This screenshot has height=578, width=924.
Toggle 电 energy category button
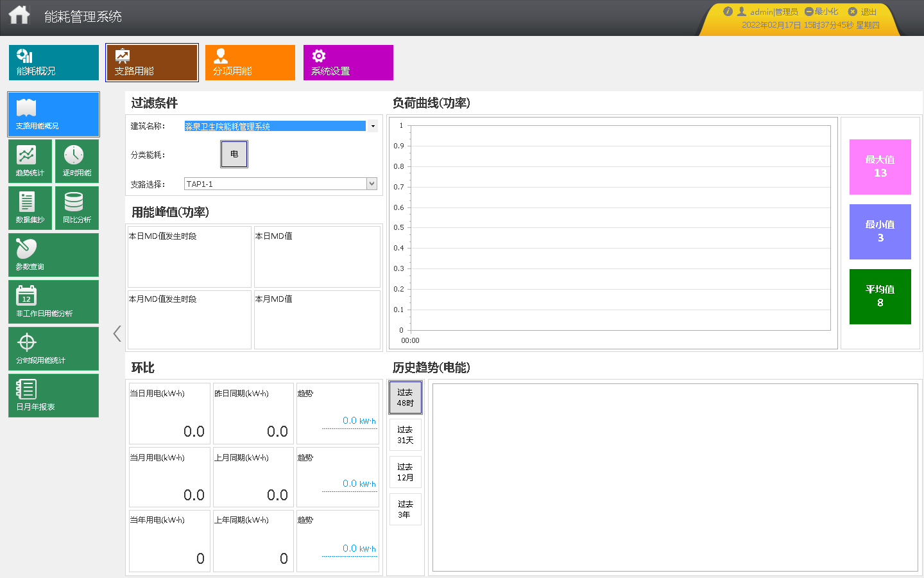coord(234,154)
